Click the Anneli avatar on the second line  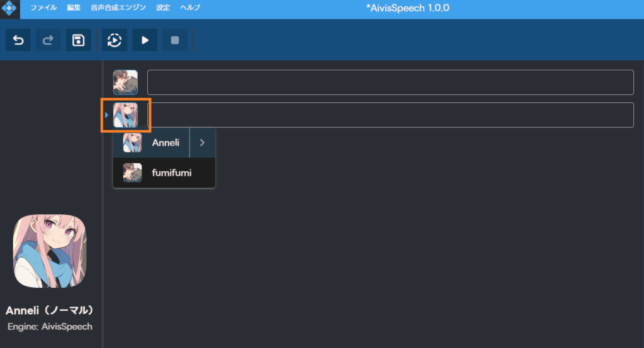tap(126, 115)
